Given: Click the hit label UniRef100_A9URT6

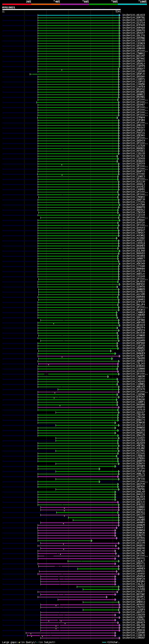Looking at the screenshot, I should pos(133,407).
